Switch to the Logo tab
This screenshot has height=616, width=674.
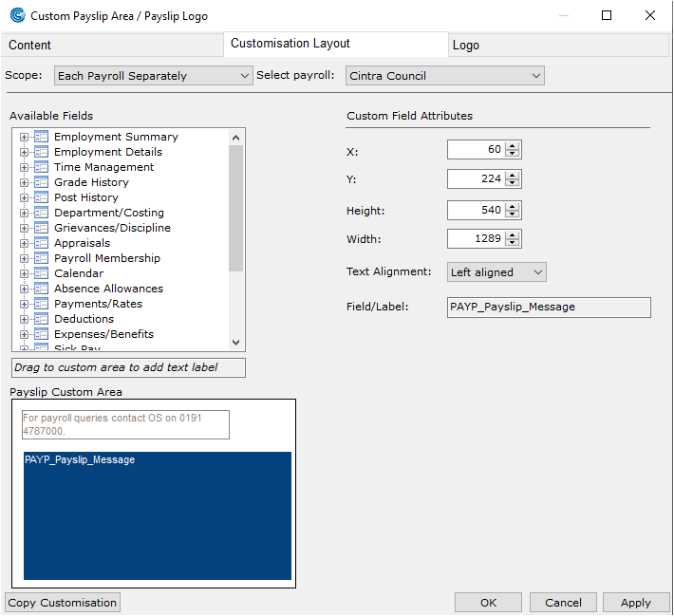pyautogui.click(x=466, y=45)
